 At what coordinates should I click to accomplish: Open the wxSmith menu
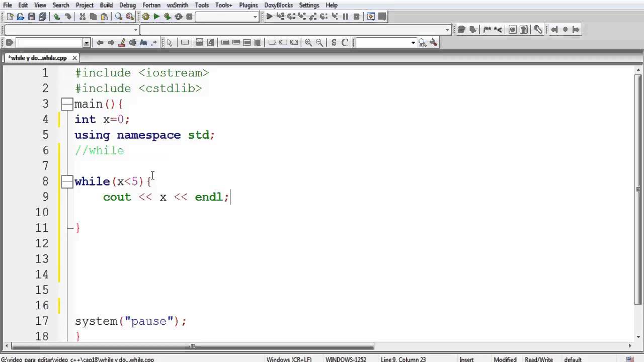pos(177,5)
